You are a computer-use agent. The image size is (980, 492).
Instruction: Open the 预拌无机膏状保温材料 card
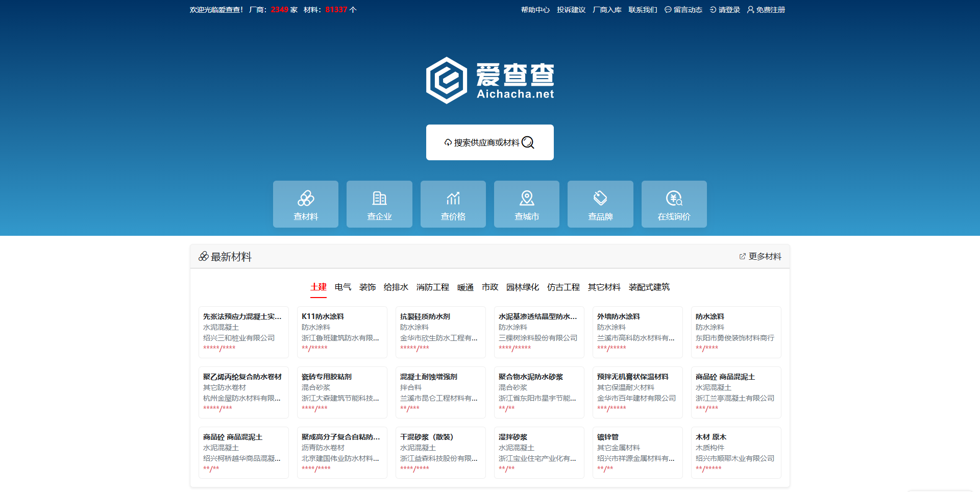638,392
